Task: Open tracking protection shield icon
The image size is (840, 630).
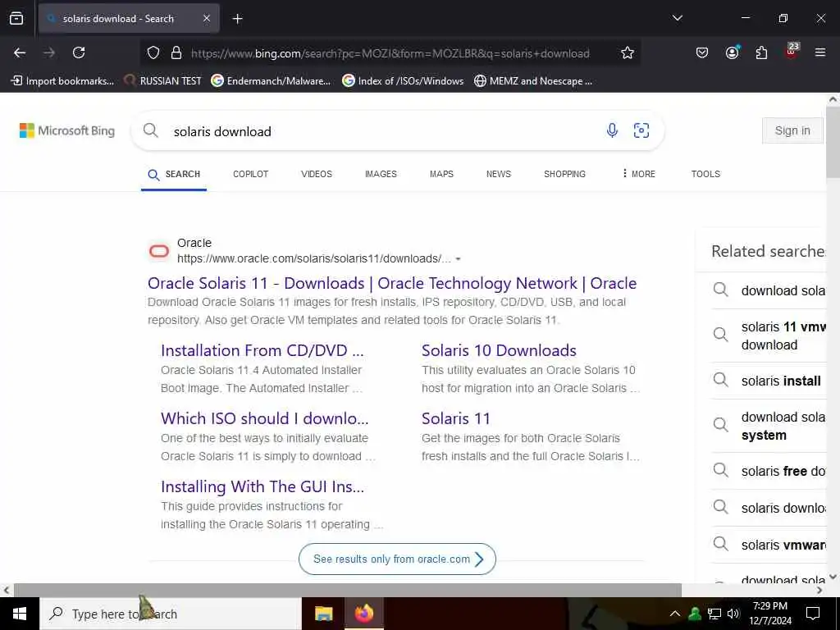Action: (153, 52)
